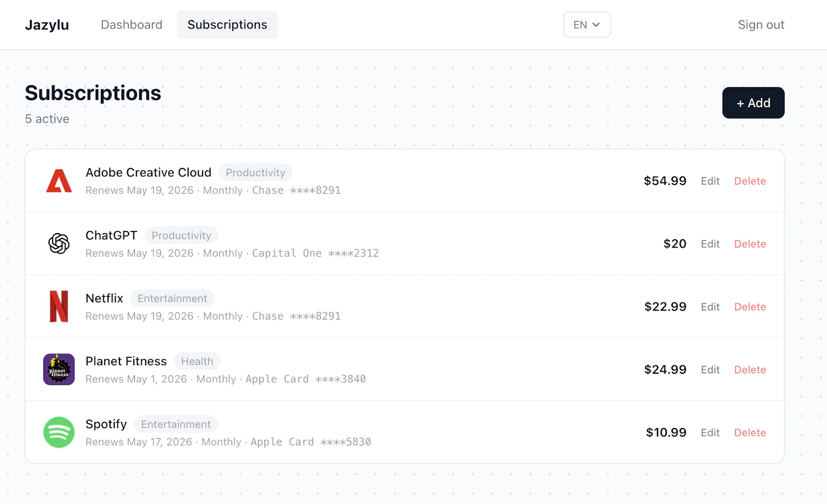The image size is (827, 504).
Task: Edit the Adobe Creative Cloud subscription
Action: (710, 181)
